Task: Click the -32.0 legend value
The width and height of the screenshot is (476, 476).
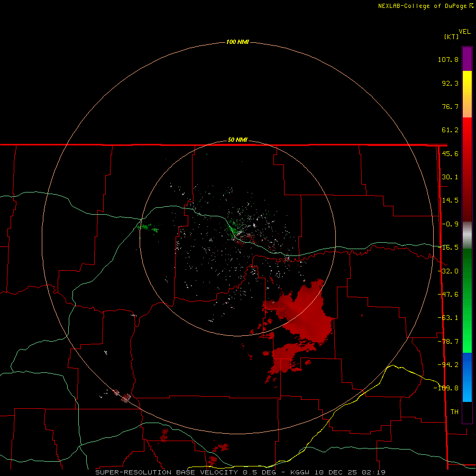Action: [448, 271]
